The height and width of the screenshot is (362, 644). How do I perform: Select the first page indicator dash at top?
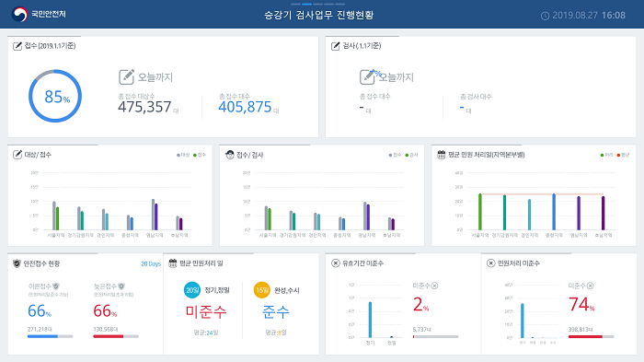click(295, 4)
